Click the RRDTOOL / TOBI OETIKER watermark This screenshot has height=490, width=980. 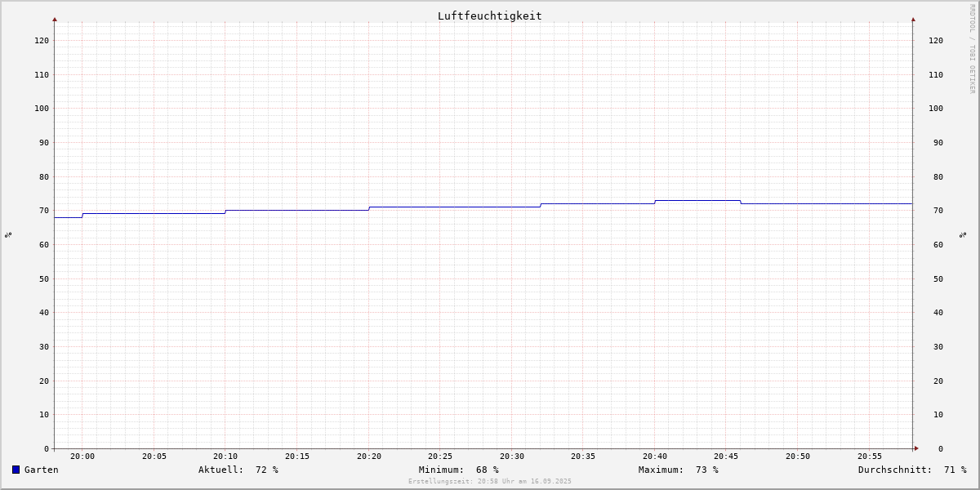coord(972,48)
